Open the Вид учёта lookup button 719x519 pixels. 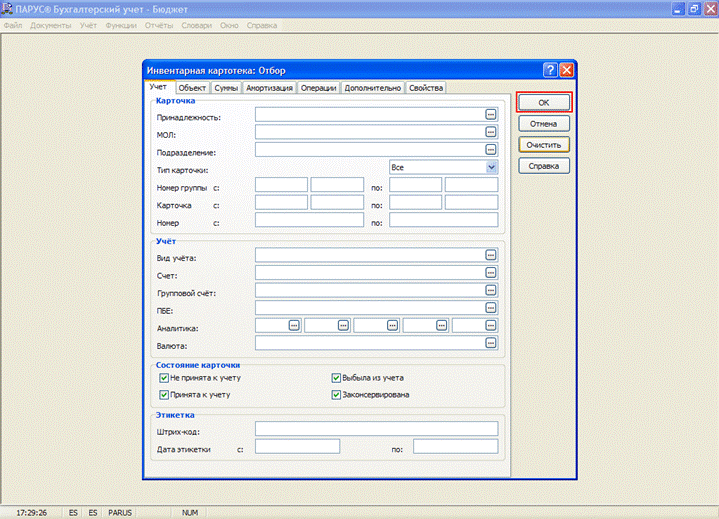[491, 255]
